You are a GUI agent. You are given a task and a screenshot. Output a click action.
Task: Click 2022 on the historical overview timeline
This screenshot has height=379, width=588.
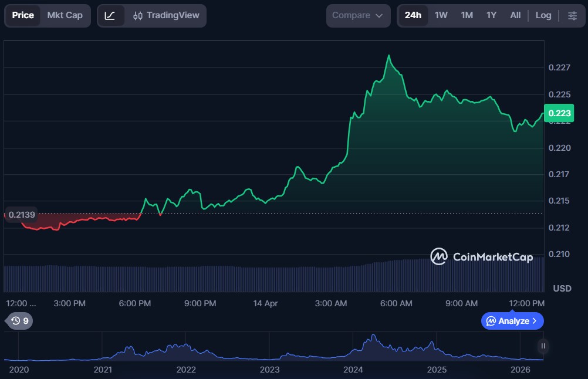click(186, 370)
